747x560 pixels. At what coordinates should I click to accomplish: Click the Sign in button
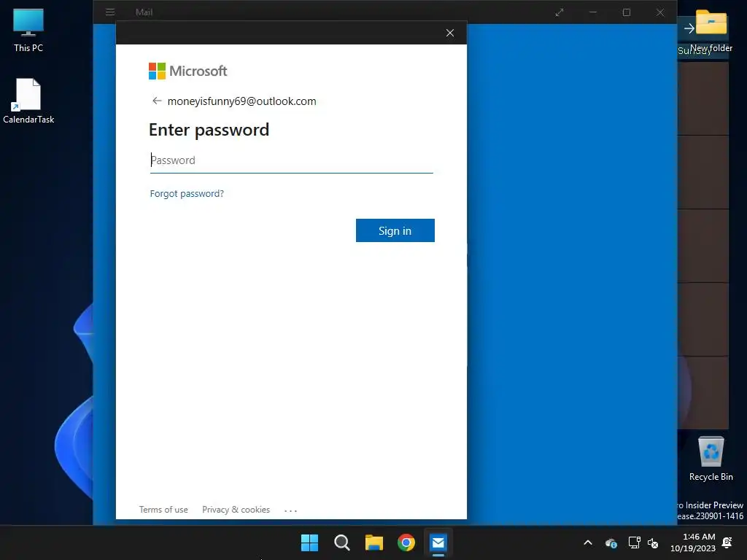pyautogui.click(x=395, y=230)
